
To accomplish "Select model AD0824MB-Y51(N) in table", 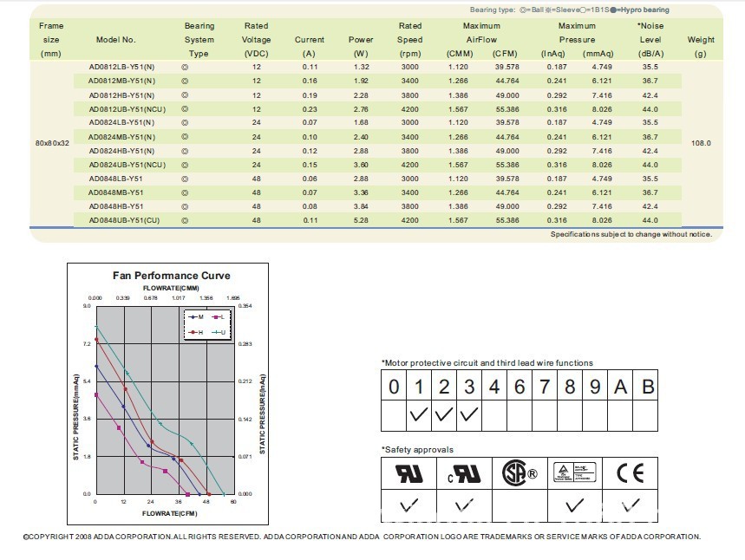I will coord(121,137).
